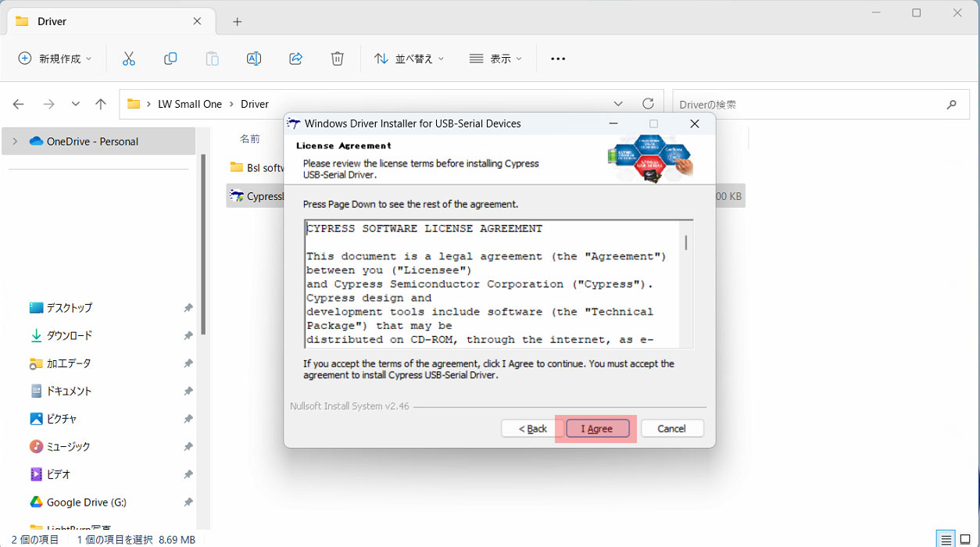Switch to details view in status bar

[x=946, y=539]
